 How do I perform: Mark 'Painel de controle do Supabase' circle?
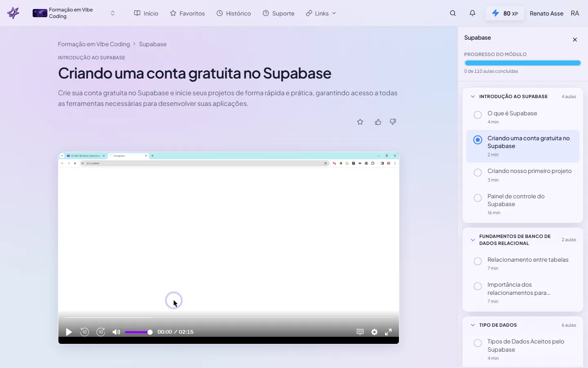coord(478,198)
